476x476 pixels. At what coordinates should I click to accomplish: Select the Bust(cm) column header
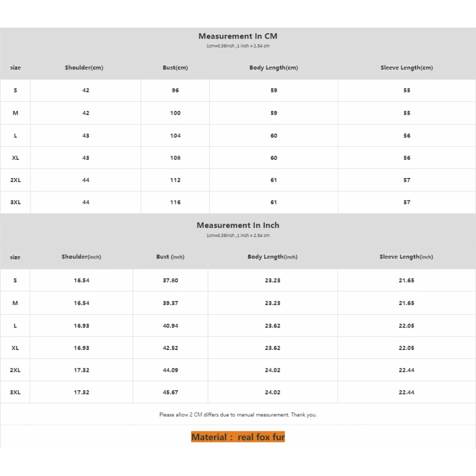[x=175, y=68]
